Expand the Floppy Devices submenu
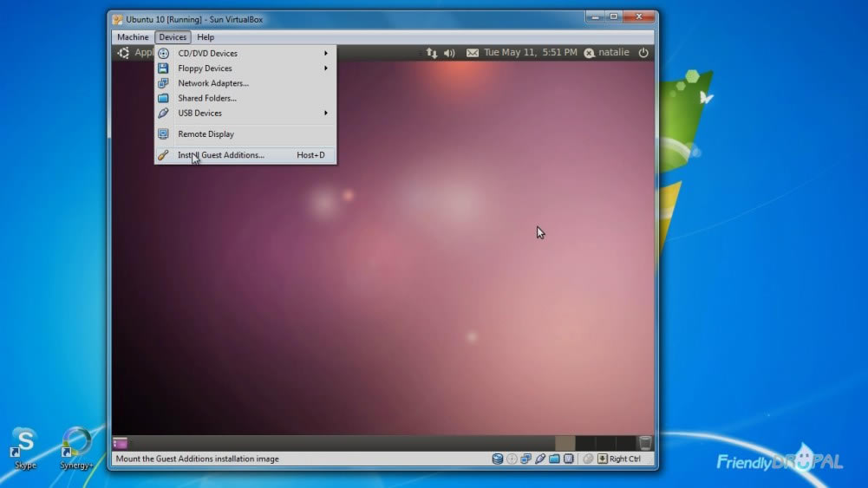868x488 pixels. [x=245, y=68]
